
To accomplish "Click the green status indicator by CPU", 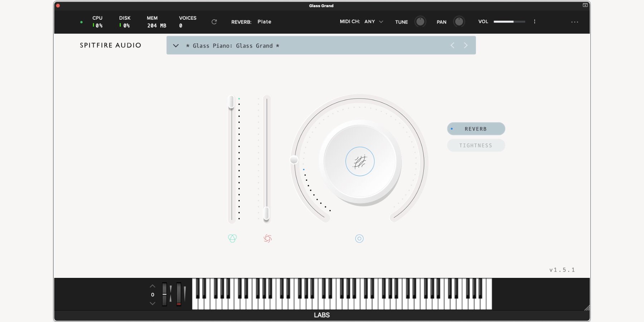I will tap(82, 22).
